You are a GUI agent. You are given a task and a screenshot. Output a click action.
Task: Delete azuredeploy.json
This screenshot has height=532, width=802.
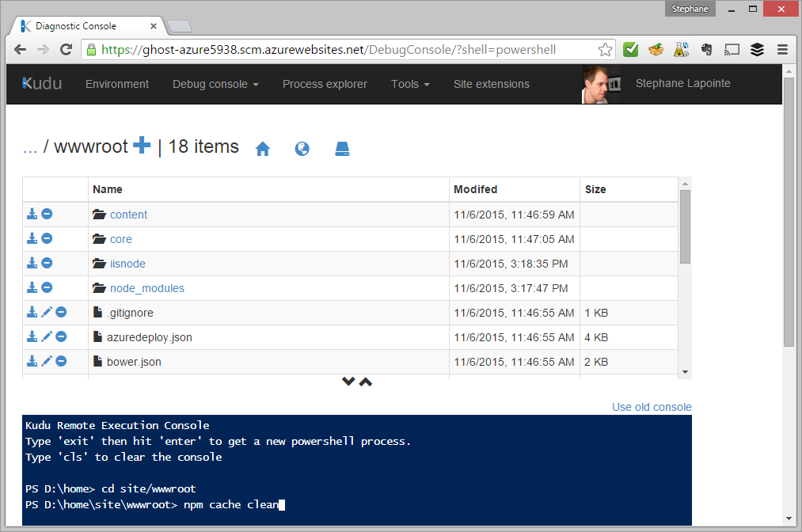(61, 336)
